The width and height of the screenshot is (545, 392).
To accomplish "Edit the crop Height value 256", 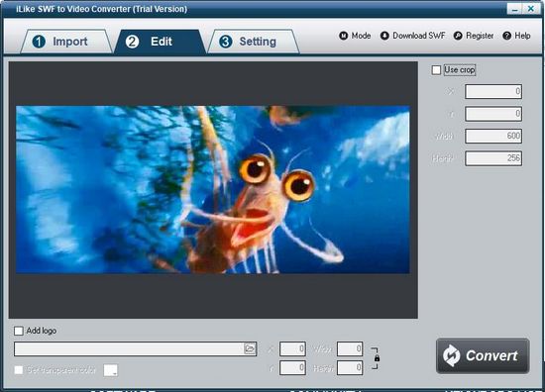I will [493, 158].
